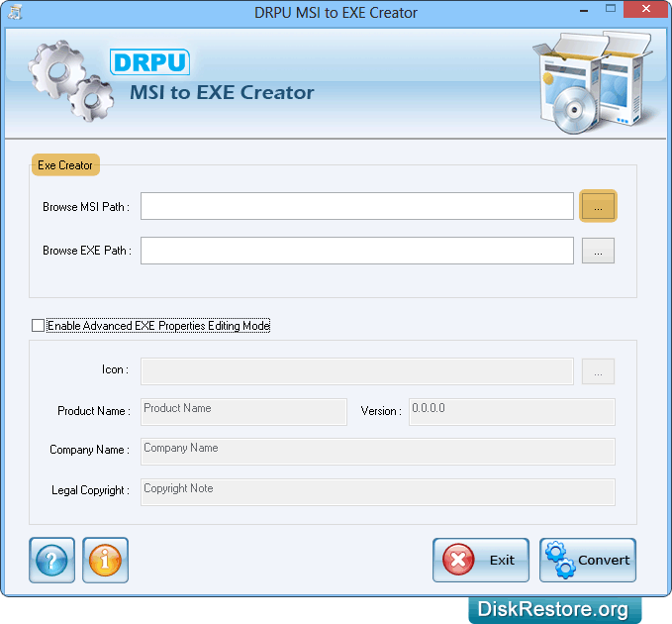Click the 'Company Name :' label
Viewport: 672px width, 624px height.
[x=90, y=450]
